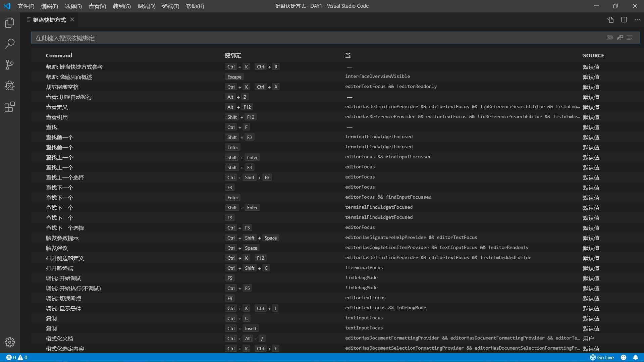Open the Source Control view
This screenshot has width=644, height=362.
pos(10,64)
